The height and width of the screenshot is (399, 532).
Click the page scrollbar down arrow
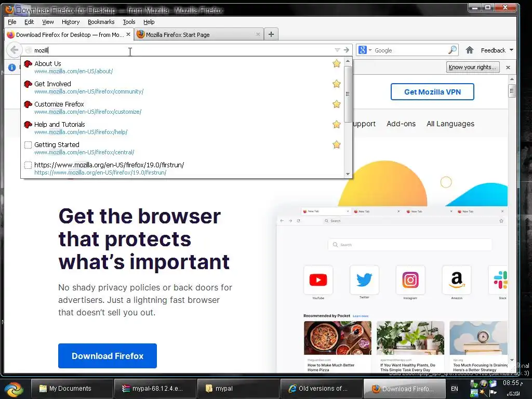click(x=512, y=360)
